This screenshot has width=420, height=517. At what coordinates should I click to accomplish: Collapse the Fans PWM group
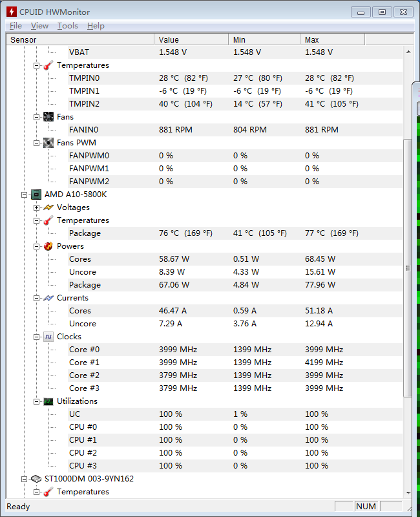[36, 143]
